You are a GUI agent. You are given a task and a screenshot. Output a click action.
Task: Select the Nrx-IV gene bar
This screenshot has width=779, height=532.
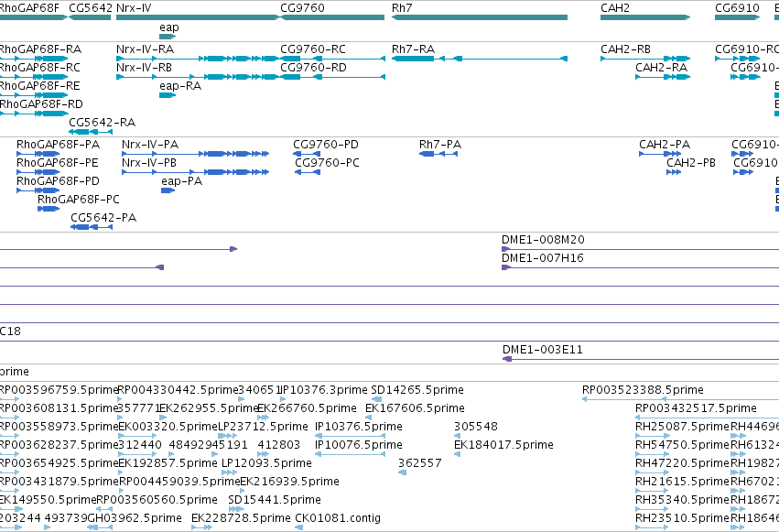coord(198,17)
